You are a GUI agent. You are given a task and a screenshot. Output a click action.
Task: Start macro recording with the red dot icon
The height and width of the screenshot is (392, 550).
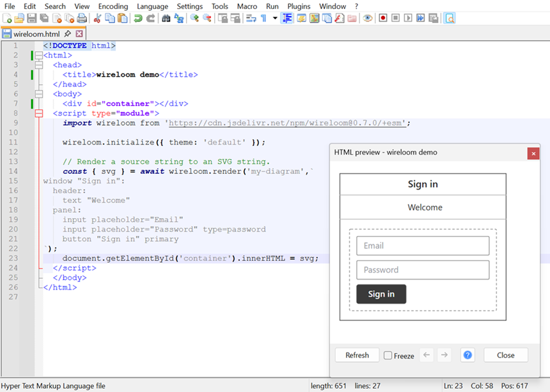[x=383, y=19]
